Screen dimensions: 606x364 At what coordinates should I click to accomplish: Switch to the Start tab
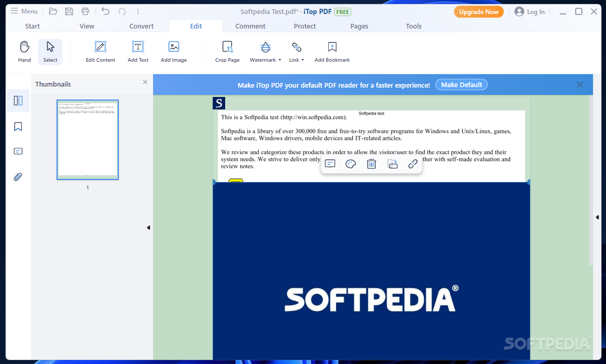coord(33,26)
